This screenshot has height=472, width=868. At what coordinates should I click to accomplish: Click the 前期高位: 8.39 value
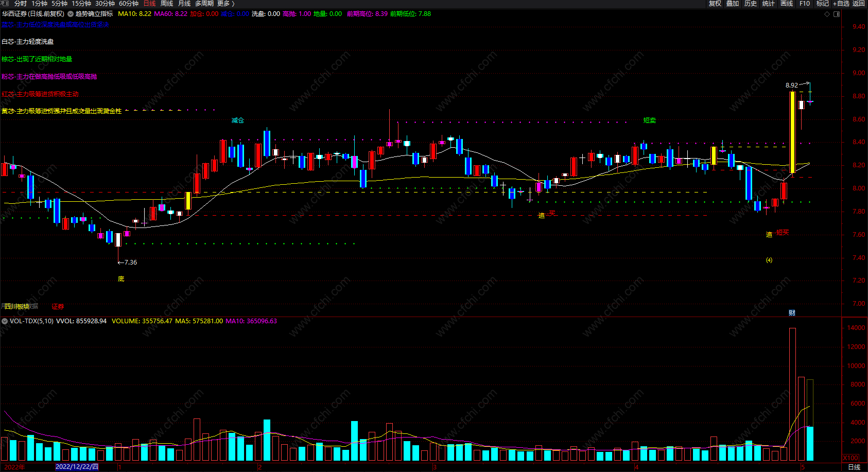(x=367, y=14)
